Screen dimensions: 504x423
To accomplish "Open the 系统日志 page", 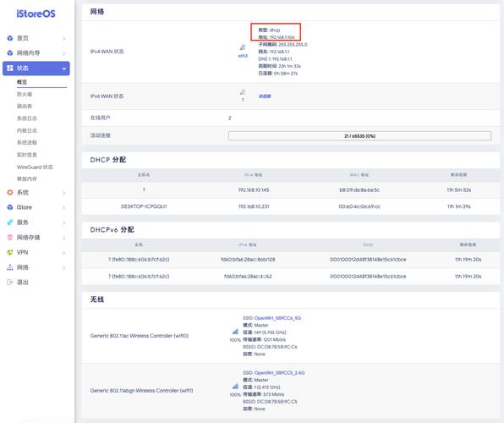I will (x=27, y=118).
